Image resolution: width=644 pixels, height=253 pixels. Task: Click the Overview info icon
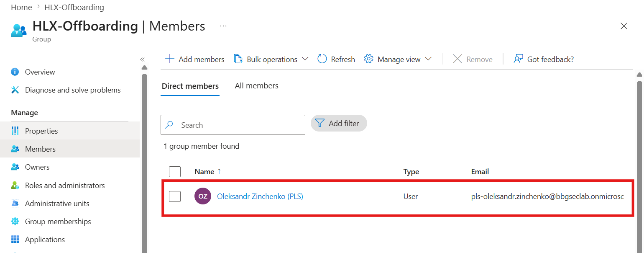point(15,72)
